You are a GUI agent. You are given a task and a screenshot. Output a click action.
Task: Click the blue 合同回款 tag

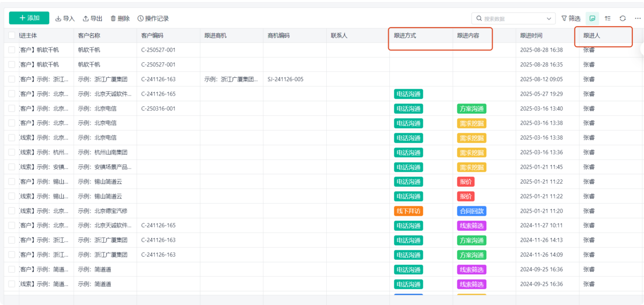tap(472, 211)
